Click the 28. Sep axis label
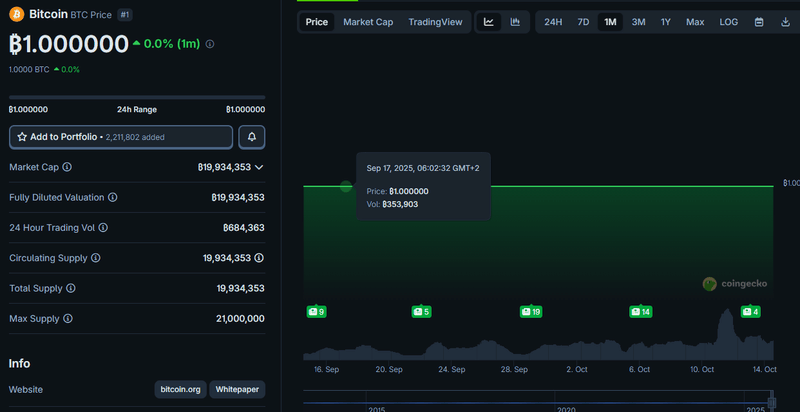Screen dimensions: 800x412 tap(514, 370)
